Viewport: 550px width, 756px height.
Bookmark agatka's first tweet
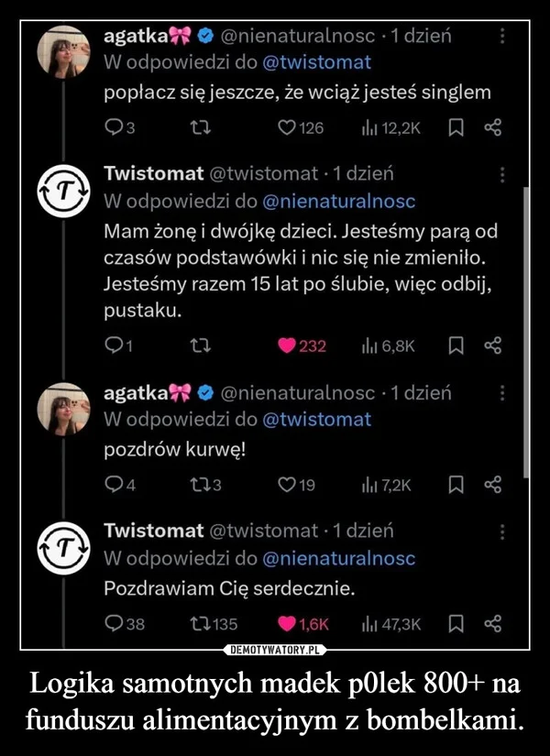454,128
